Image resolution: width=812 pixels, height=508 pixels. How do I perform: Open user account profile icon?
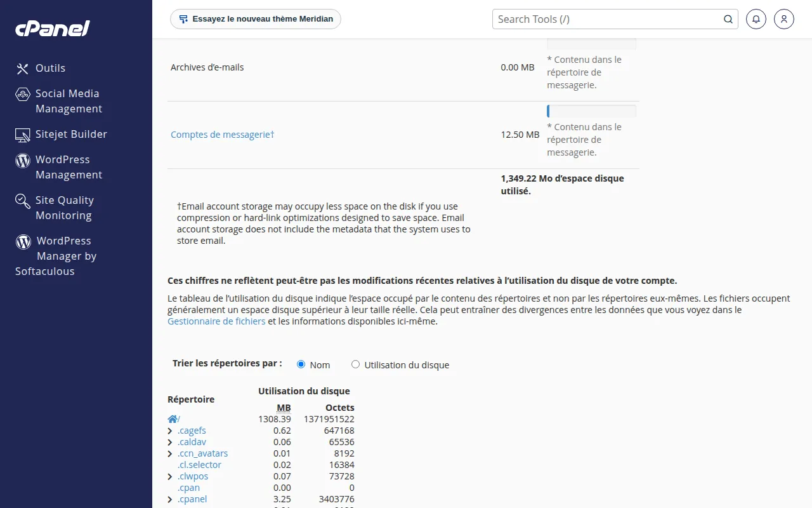tap(784, 19)
